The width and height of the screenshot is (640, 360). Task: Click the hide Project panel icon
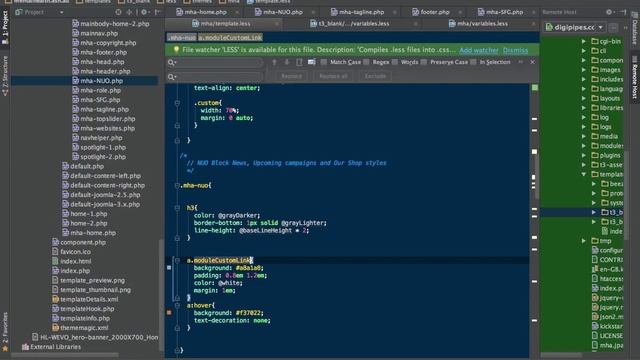(157, 12)
